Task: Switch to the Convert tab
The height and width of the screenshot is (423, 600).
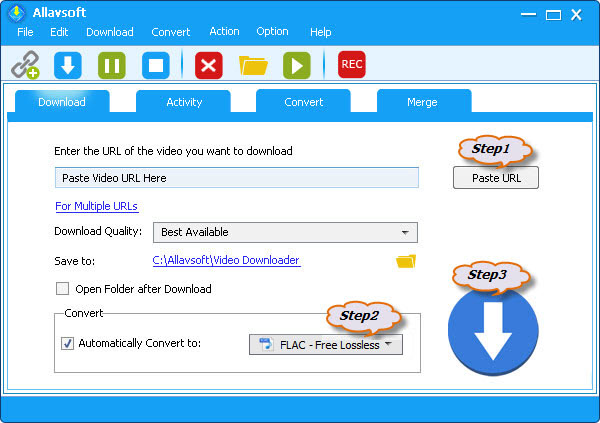Action: (x=304, y=102)
